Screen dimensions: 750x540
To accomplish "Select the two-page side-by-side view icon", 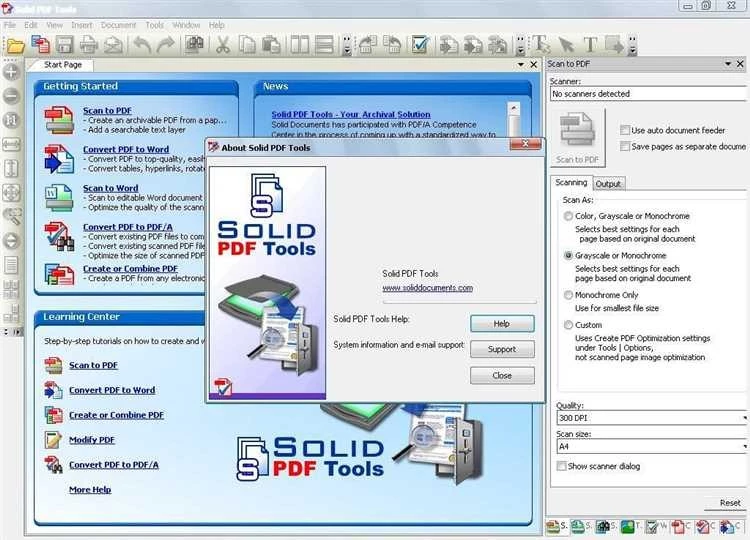I will click(x=299, y=45).
